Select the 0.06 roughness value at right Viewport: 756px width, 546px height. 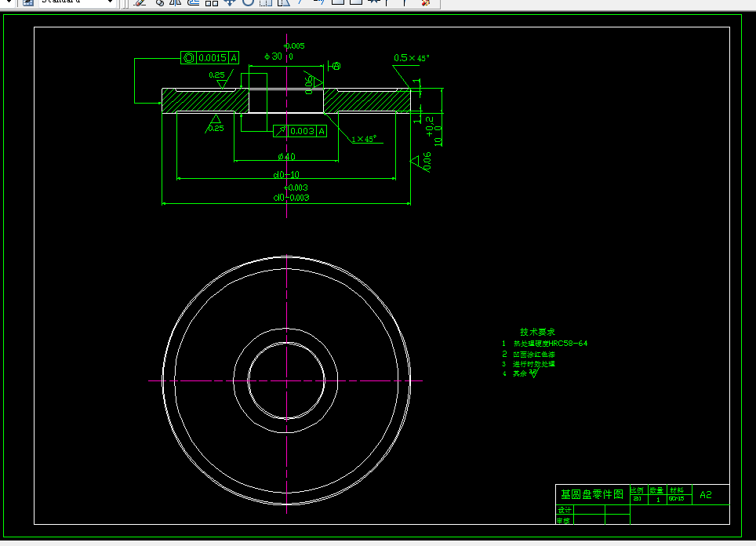click(427, 162)
